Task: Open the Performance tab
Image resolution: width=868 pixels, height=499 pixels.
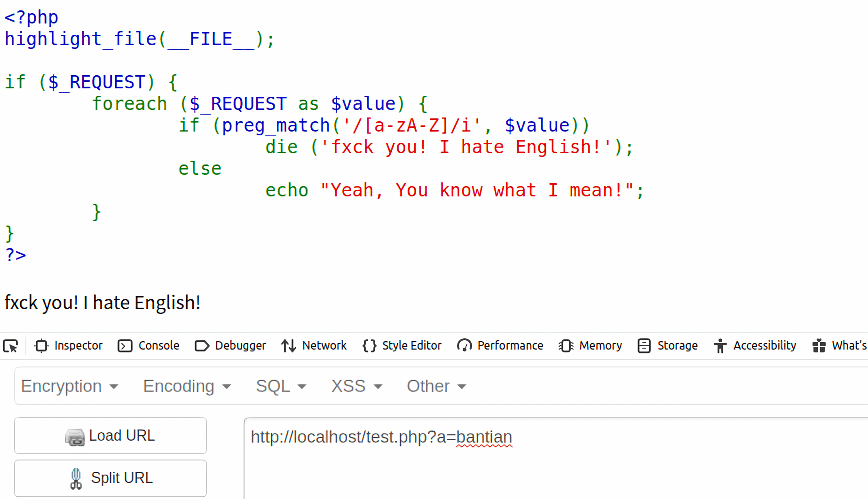Action: (500, 346)
